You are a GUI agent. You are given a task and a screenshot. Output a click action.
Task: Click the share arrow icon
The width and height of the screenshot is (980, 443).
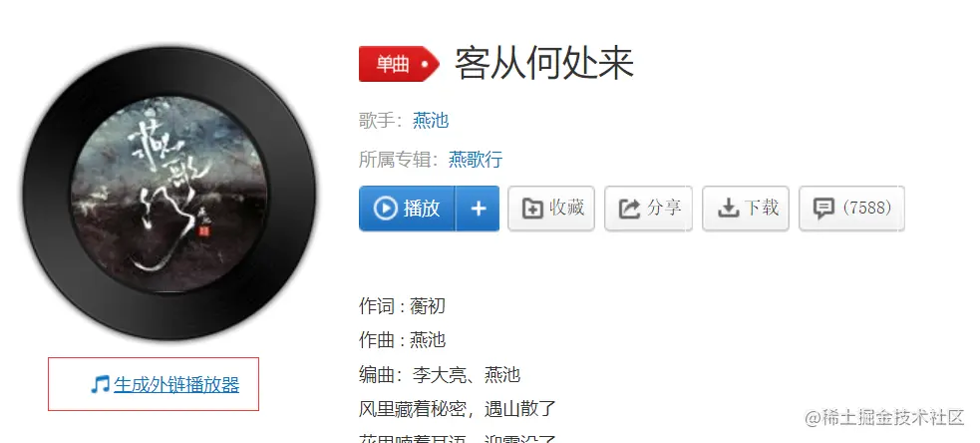coord(629,209)
